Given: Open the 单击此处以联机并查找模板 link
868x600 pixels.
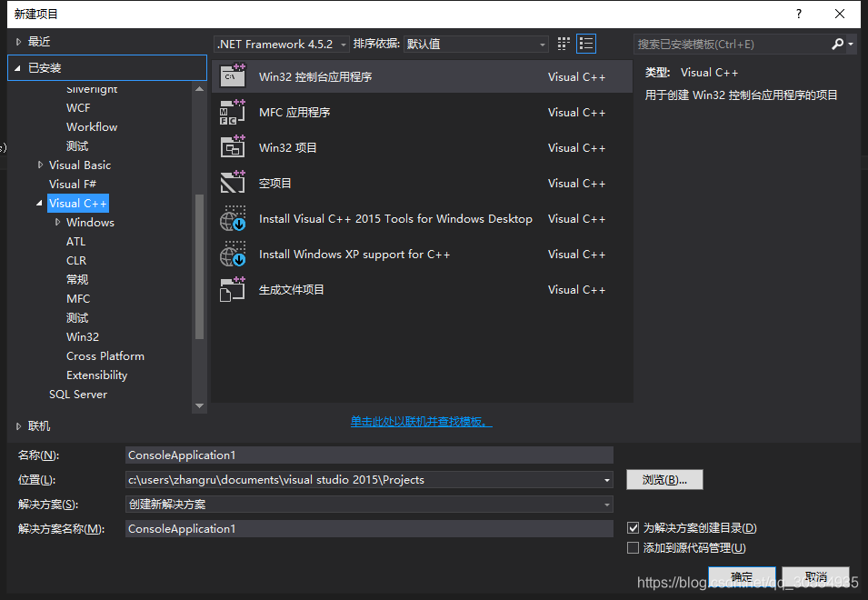Looking at the screenshot, I should [x=421, y=421].
